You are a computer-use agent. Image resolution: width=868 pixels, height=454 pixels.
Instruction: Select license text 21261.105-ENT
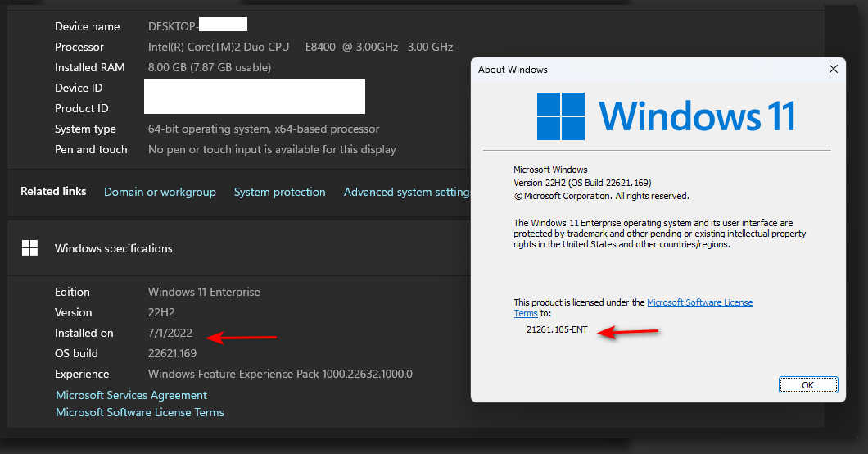(x=557, y=329)
